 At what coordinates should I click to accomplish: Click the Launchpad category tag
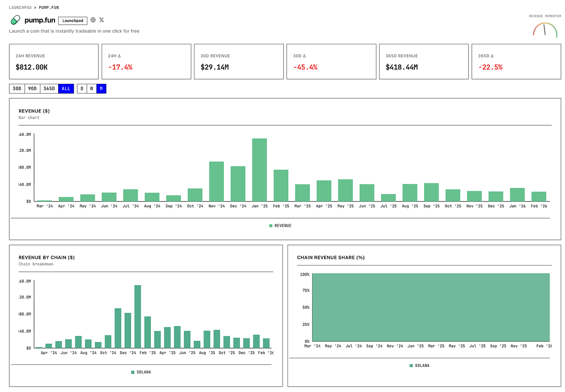73,21
